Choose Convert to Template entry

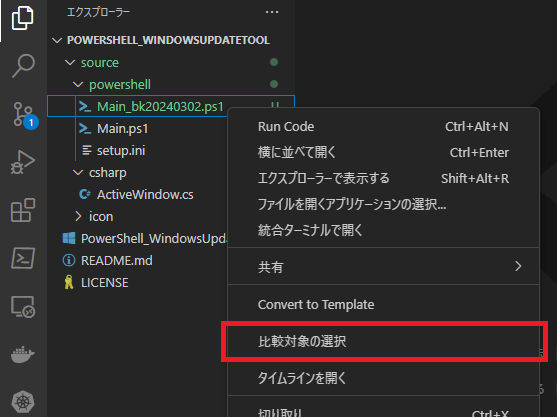(383, 304)
